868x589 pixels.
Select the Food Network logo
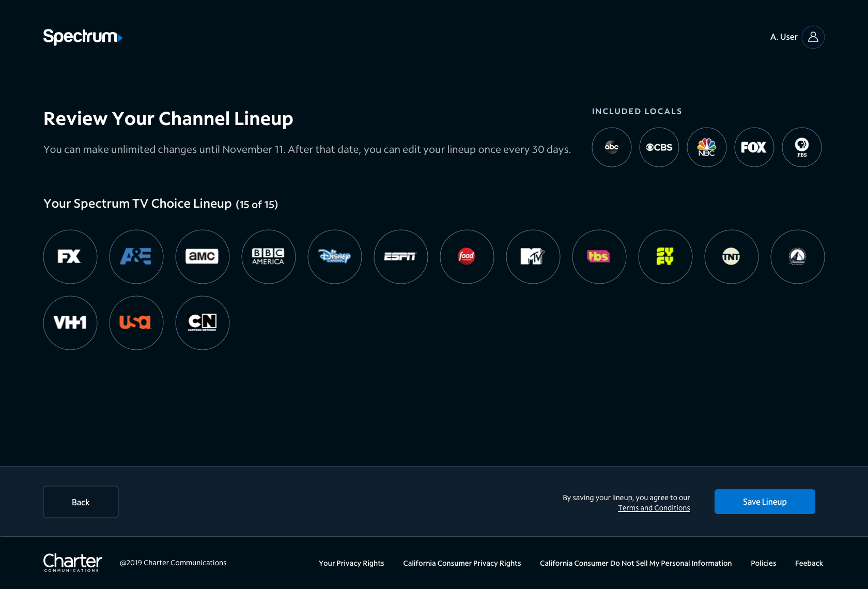tap(467, 257)
